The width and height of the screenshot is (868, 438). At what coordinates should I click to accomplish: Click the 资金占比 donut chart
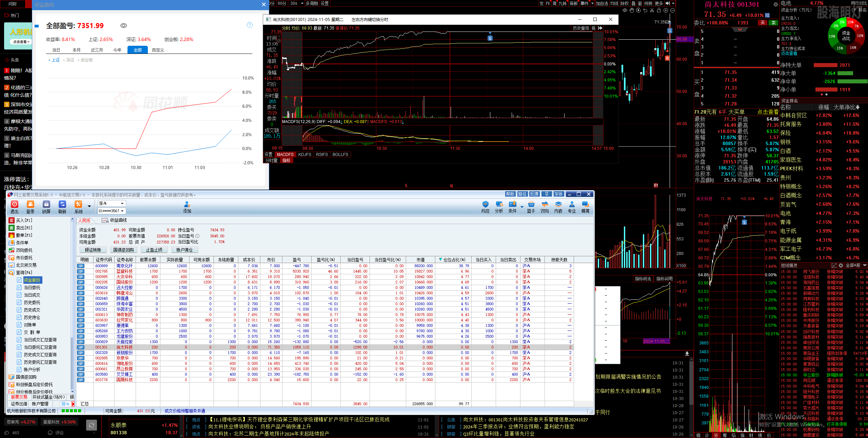[x=846, y=36]
